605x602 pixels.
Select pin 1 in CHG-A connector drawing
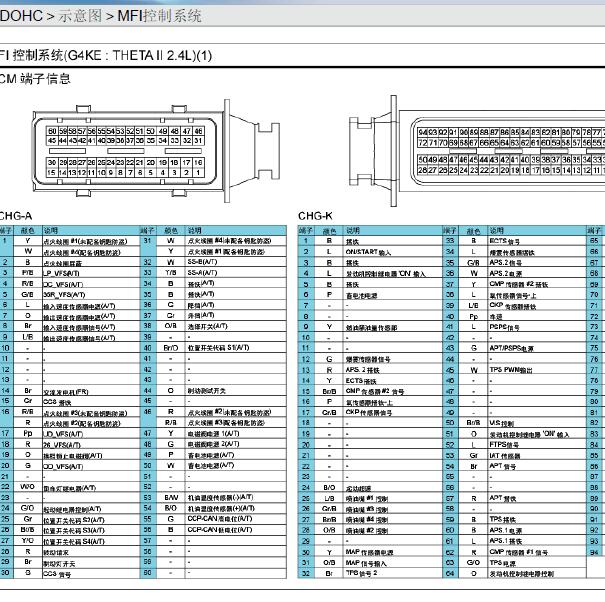[198, 172]
